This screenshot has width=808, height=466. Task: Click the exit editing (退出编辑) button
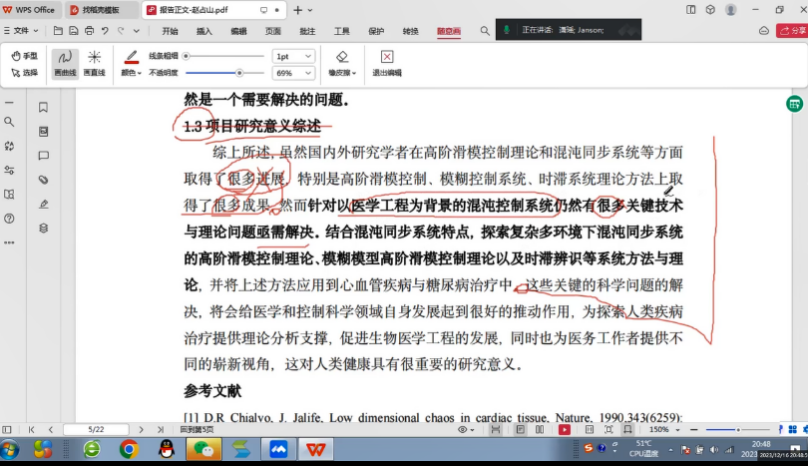tap(387, 63)
